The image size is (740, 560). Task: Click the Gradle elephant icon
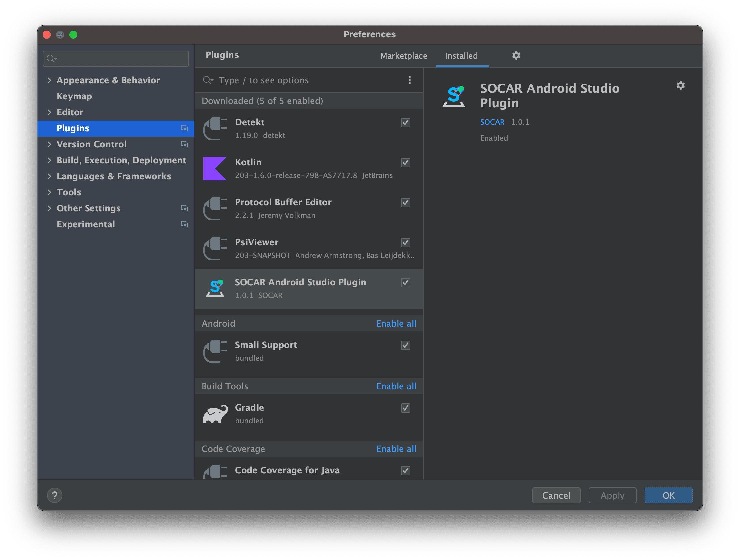click(x=215, y=414)
